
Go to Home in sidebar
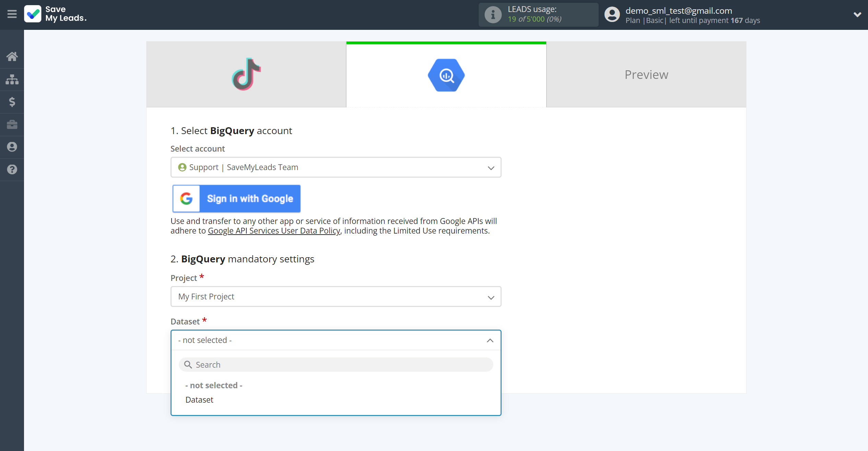[12, 56]
